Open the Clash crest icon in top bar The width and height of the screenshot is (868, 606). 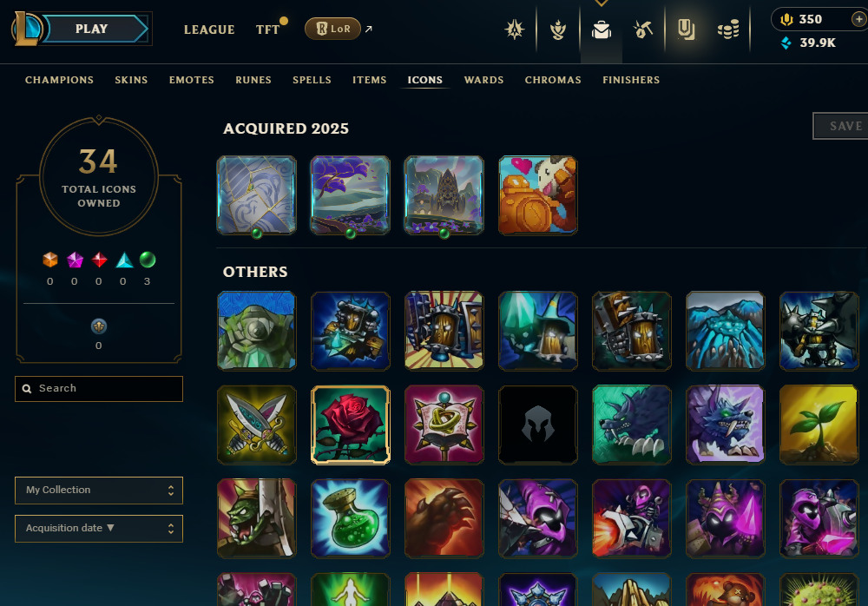click(x=515, y=30)
